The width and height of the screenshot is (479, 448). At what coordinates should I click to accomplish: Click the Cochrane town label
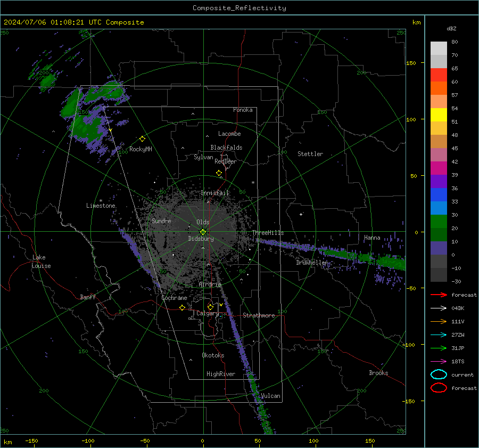point(174,298)
